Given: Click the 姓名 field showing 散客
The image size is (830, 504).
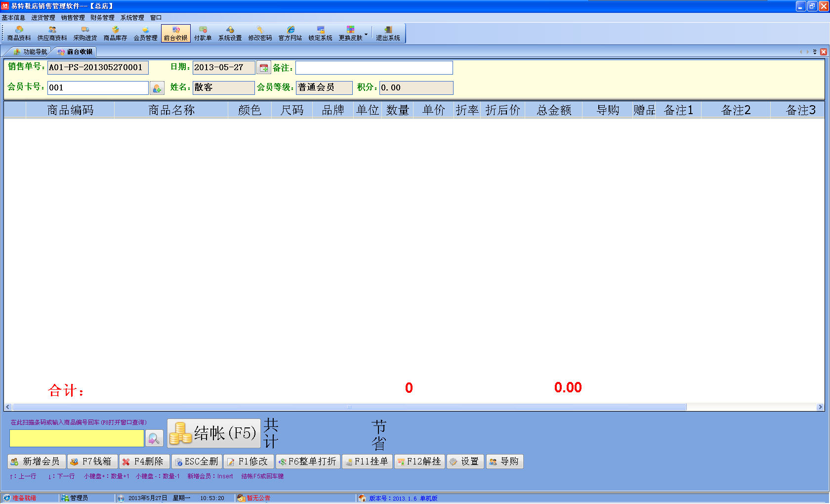Looking at the screenshot, I should click(224, 88).
